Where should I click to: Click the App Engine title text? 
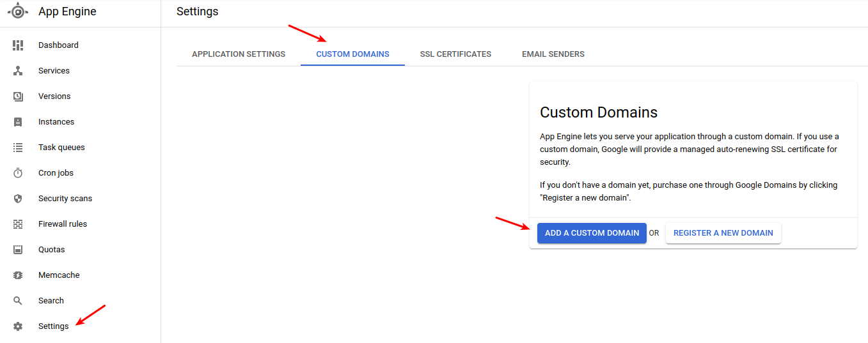(67, 11)
